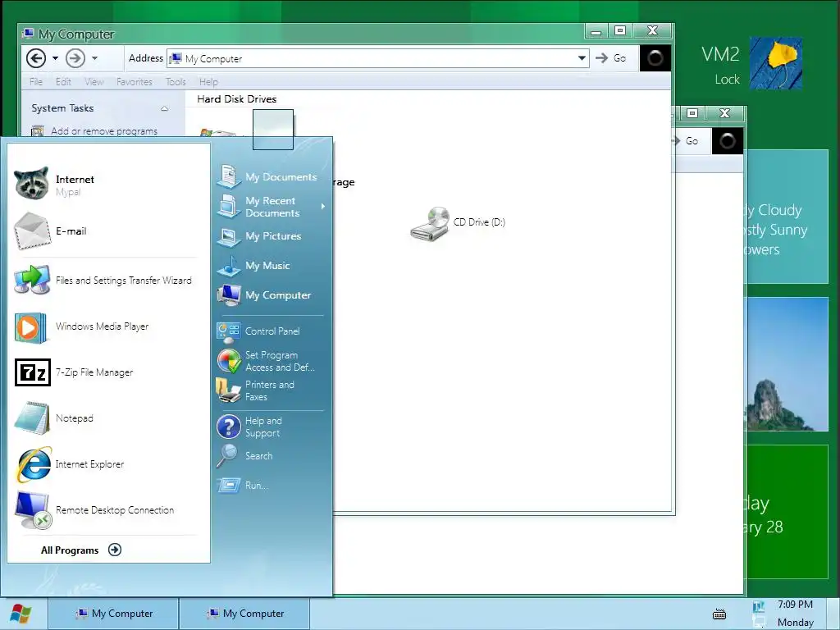Open the Tools menu
Viewport: 840px width, 630px height.
point(176,82)
